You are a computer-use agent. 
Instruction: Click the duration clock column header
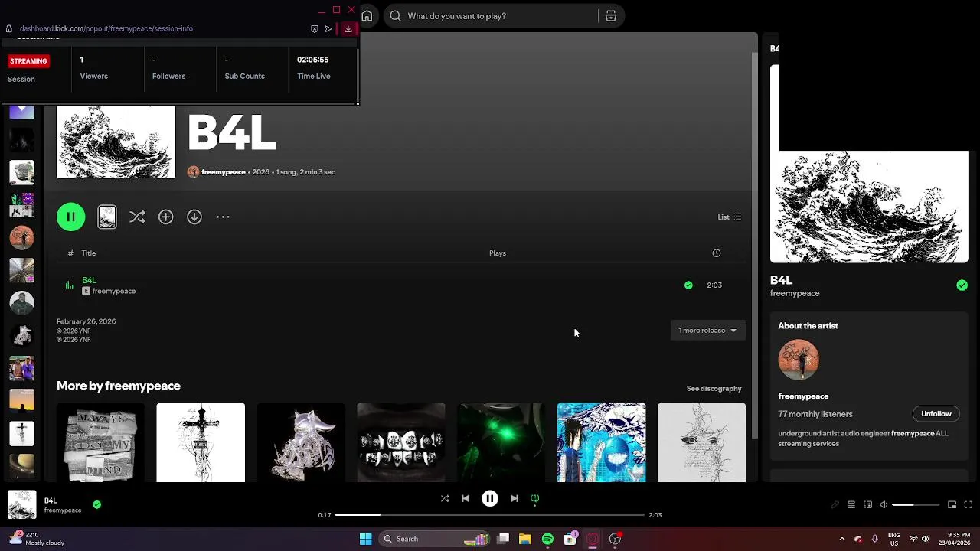(x=717, y=253)
